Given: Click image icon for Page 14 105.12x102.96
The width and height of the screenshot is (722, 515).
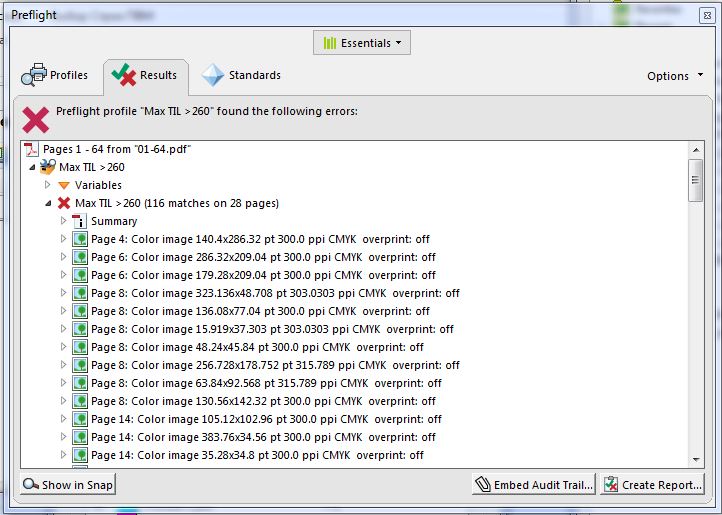Looking at the screenshot, I should [x=80, y=419].
